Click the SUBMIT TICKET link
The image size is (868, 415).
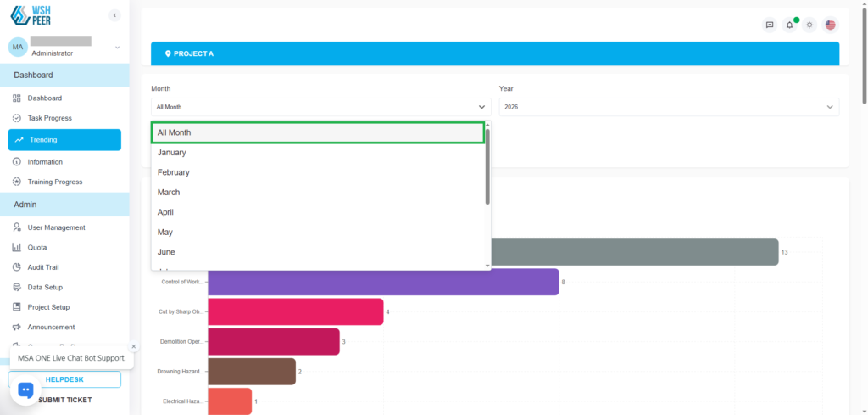click(64, 400)
